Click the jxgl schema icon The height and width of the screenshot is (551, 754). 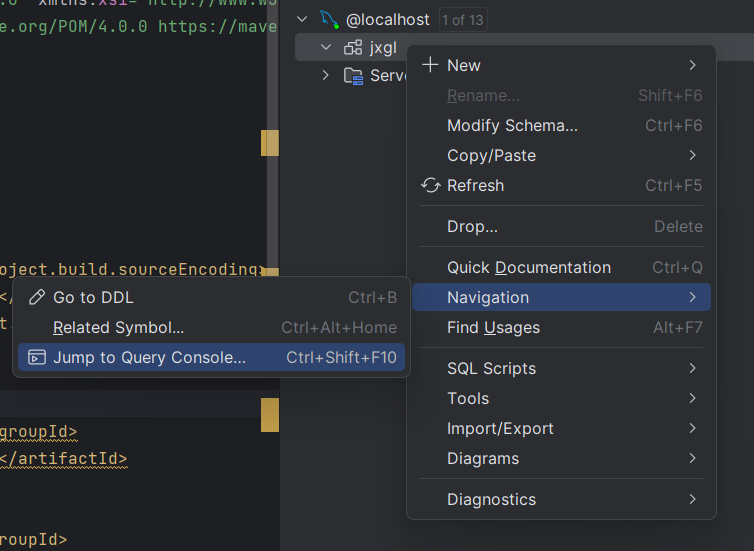click(353, 48)
